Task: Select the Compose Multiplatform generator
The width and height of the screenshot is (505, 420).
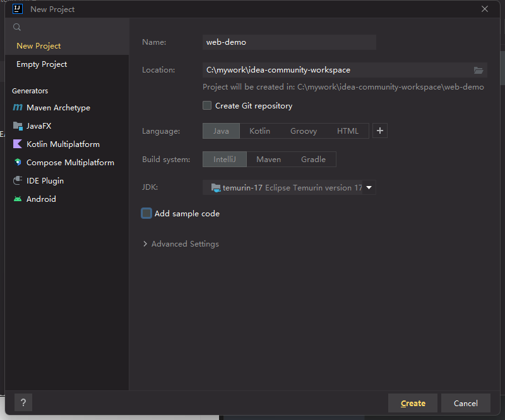Action: (67, 163)
